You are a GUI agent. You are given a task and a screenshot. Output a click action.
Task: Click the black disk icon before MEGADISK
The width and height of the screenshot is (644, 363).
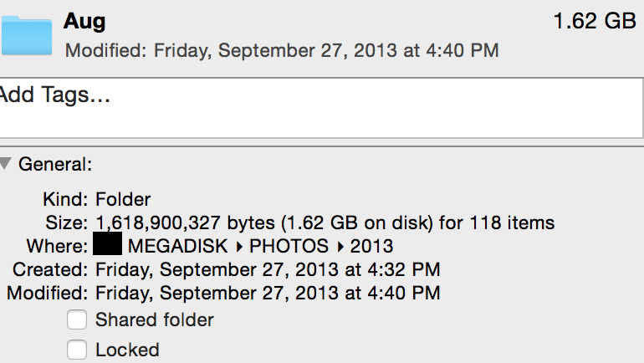click(108, 244)
